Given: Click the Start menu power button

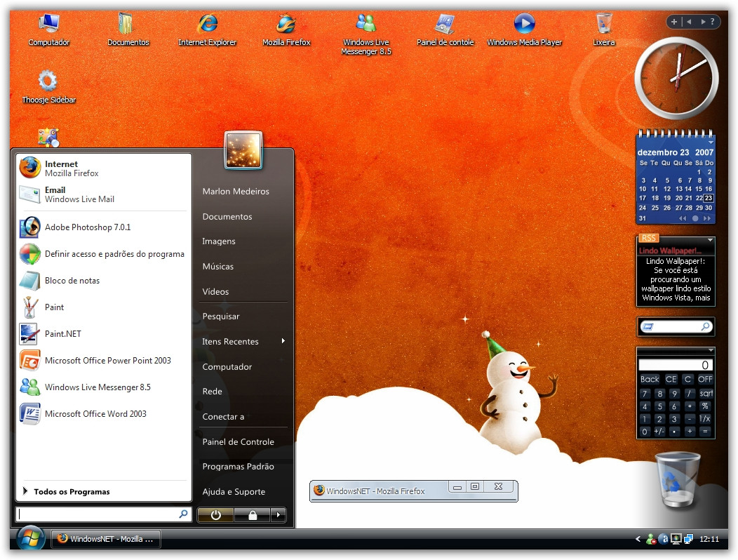Looking at the screenshot, I should coord(215,515).
